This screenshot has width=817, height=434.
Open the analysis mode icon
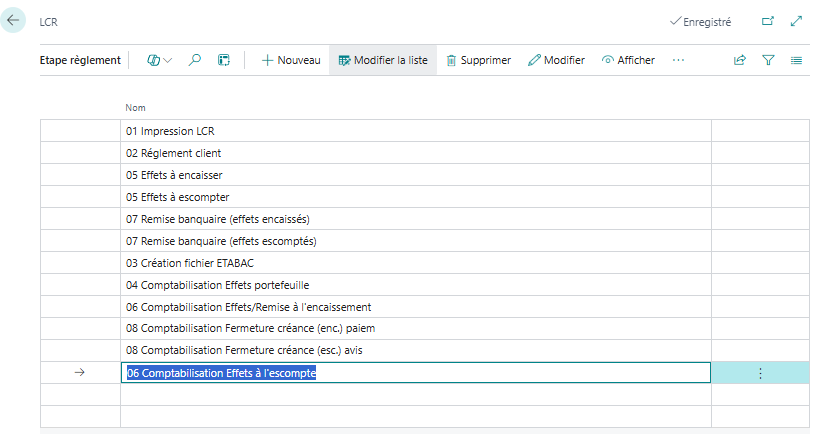(x=224, y=60)
